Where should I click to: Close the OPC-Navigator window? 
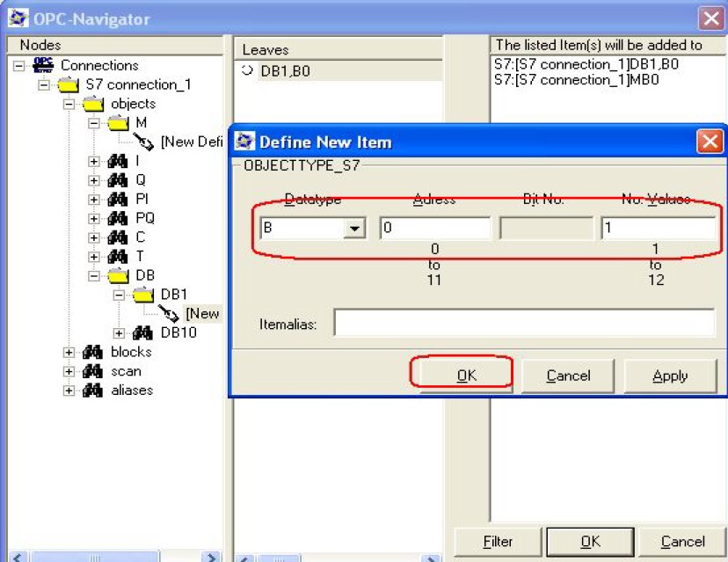(711, 18)
